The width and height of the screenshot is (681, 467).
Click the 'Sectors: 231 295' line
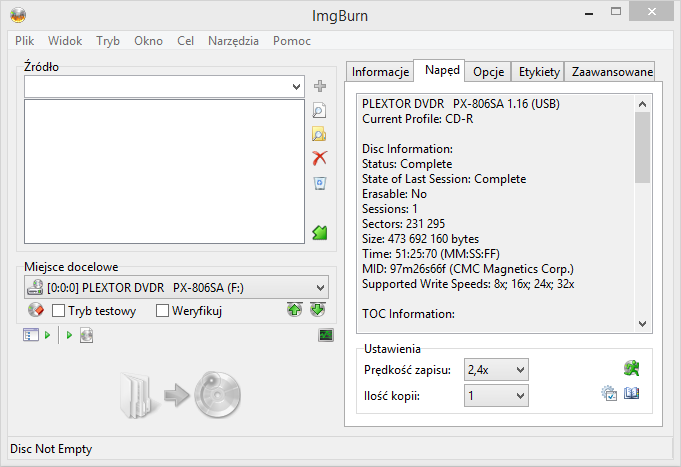click(x=403, y=224)
